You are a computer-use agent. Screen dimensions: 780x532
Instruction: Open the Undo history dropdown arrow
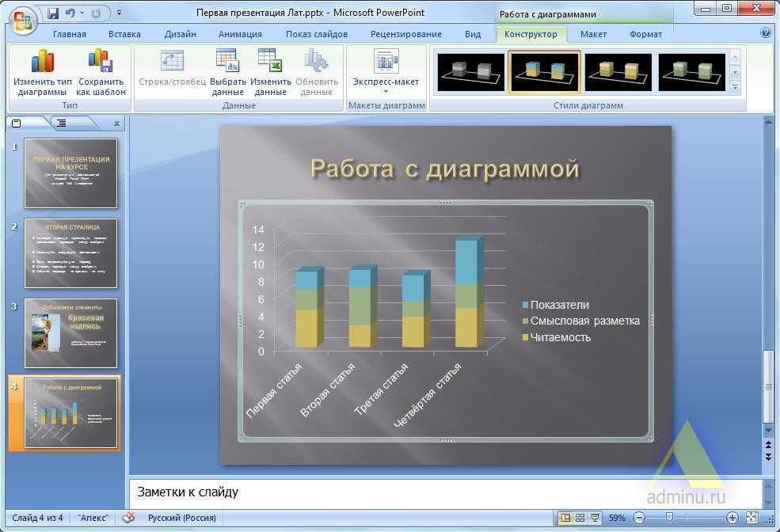81,13
